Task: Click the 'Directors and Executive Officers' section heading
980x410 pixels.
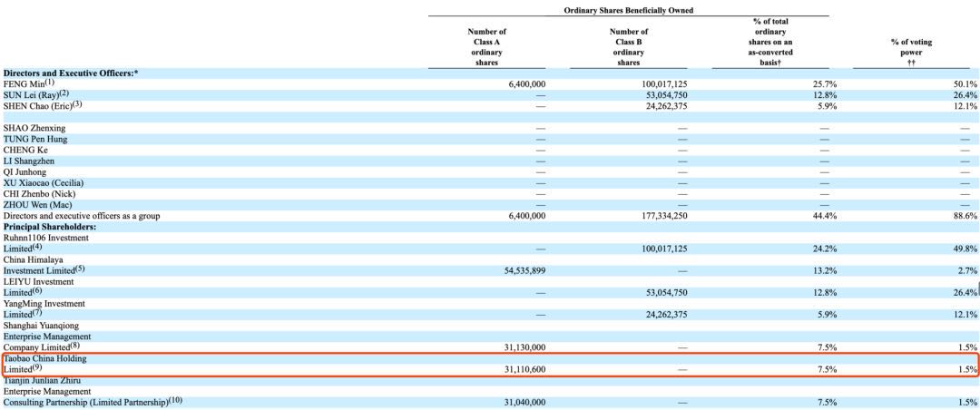Action: (71, 73)
